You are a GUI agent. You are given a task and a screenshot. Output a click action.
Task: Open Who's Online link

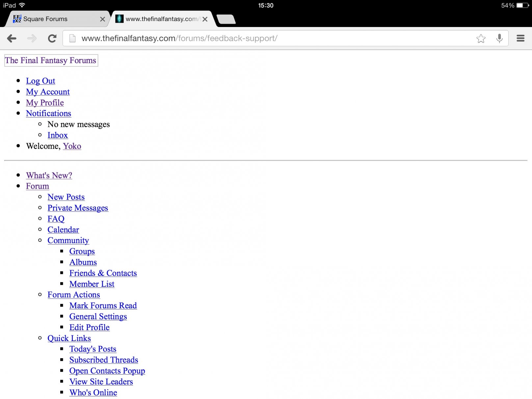click(x=93, y=393)
